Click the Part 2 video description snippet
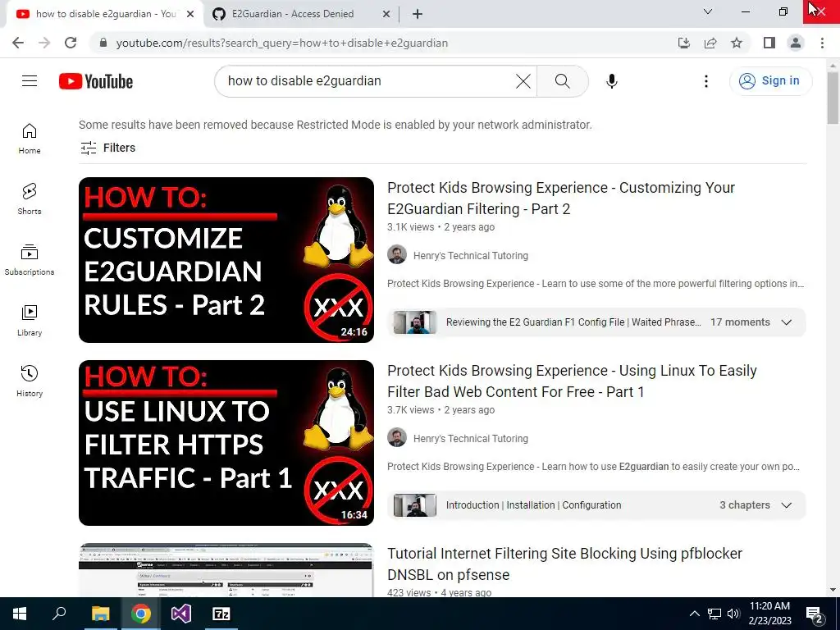The height and width of the screenshot is (630, 840). coord(596,283)
